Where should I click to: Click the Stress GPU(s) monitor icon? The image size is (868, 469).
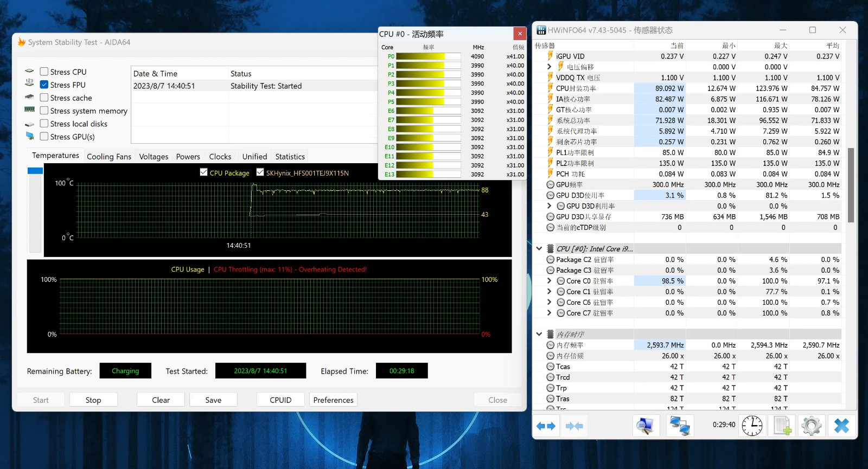(x=29, y=136)
